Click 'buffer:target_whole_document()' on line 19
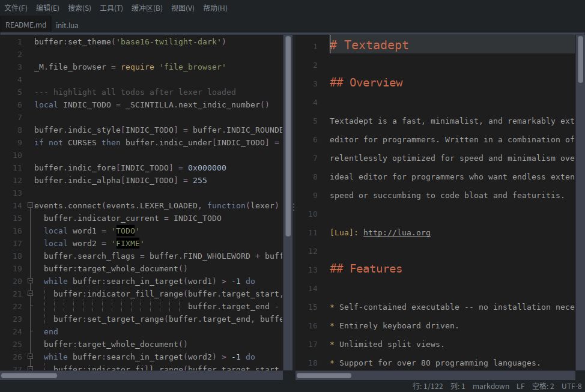Image resolution: width=585 pixels, height=392 pixels. [x=115, y=268]
